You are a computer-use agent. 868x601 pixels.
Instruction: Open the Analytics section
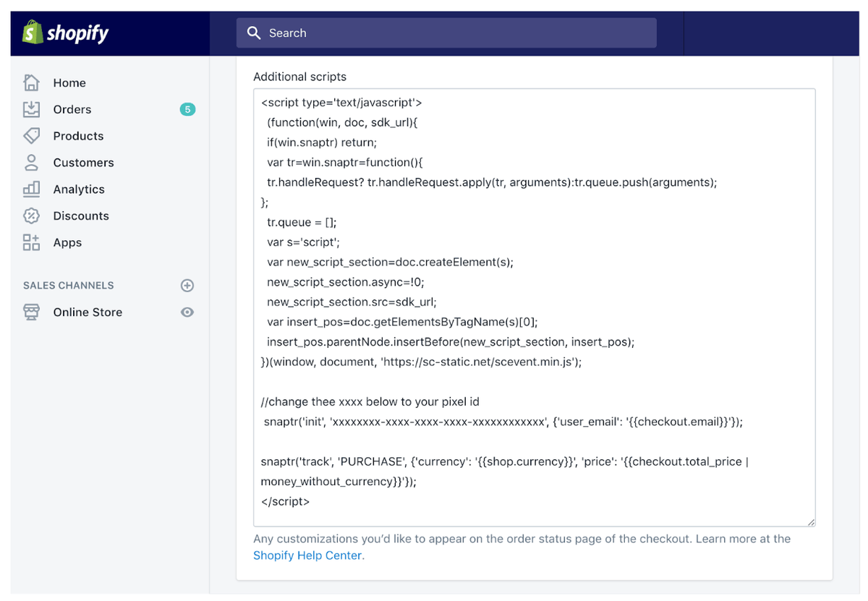coord(79,189)
